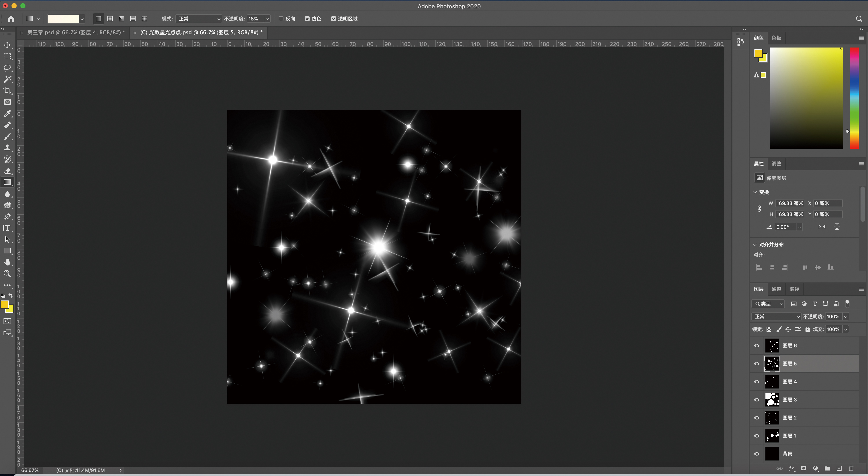Align left edges button
The image size is (868, 476).
pyautogui.click(x=759, y=267)
